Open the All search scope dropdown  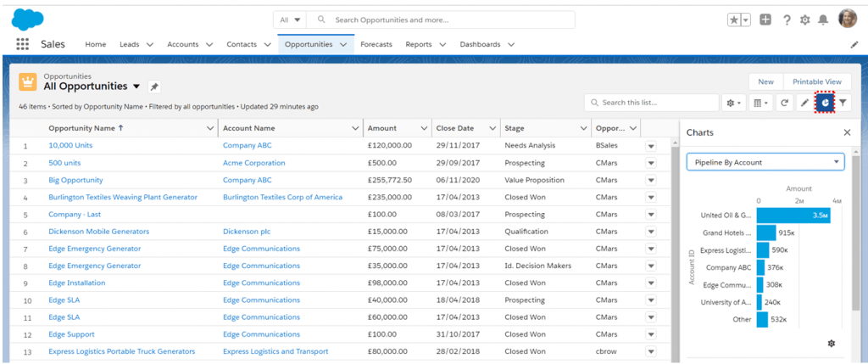point(290,20)
